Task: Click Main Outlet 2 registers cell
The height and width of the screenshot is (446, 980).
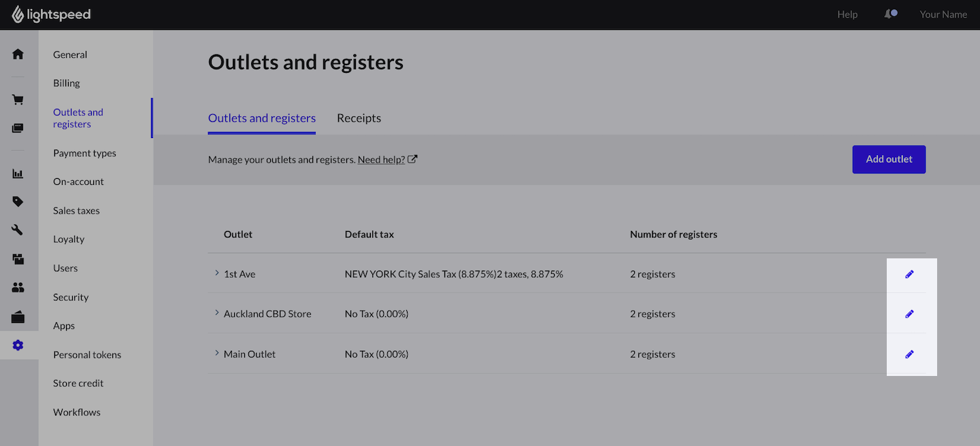Action: tap(653, 354)
